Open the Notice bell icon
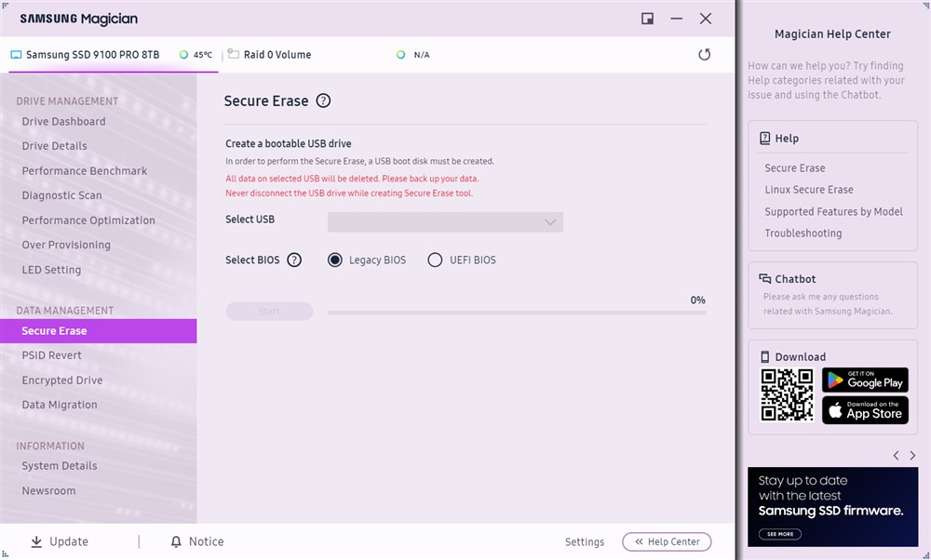Viewport: 931px width, 560px height. point(176,541)
